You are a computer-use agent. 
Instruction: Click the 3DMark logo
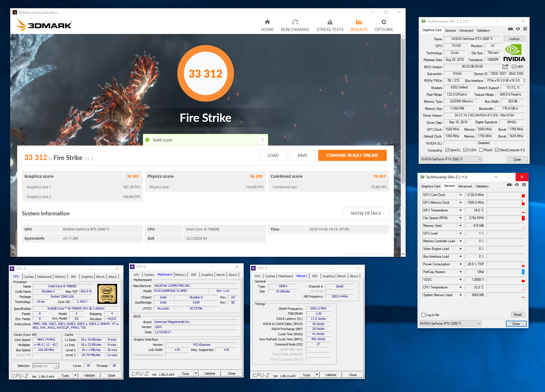44,25
